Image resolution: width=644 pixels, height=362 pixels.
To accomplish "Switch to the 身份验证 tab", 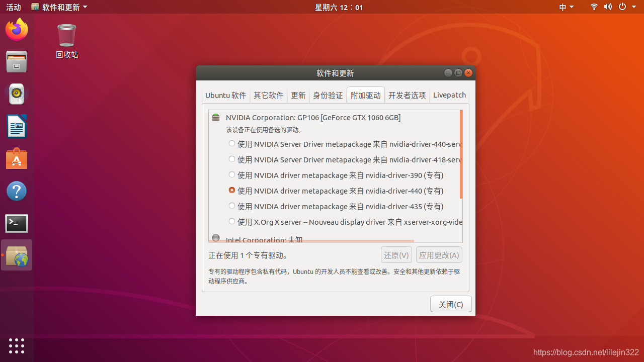I will coord(328,95).
